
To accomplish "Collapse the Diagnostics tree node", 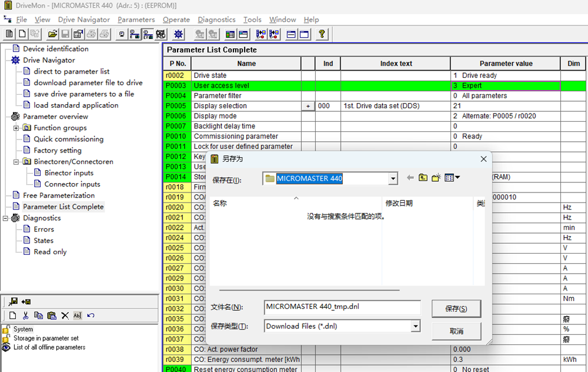I will pos(5,218).
